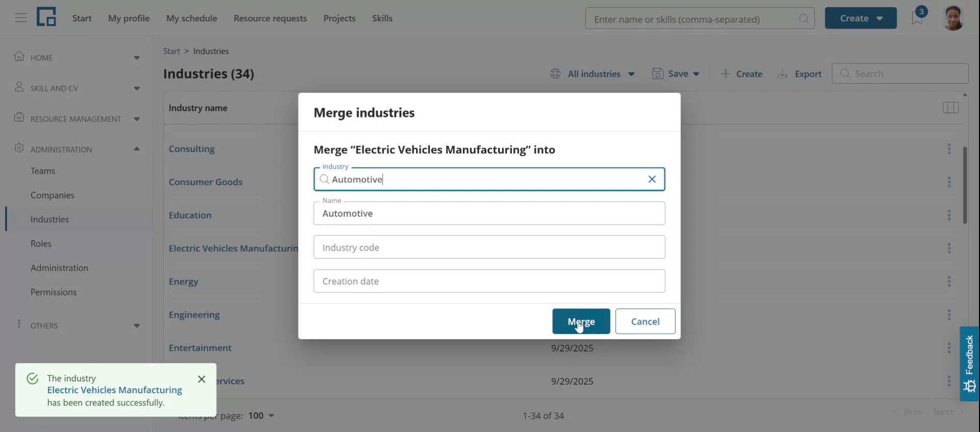Click the Administration gear icon
The width and height of the screenshot is (980, 432).
tap(19, 148)
